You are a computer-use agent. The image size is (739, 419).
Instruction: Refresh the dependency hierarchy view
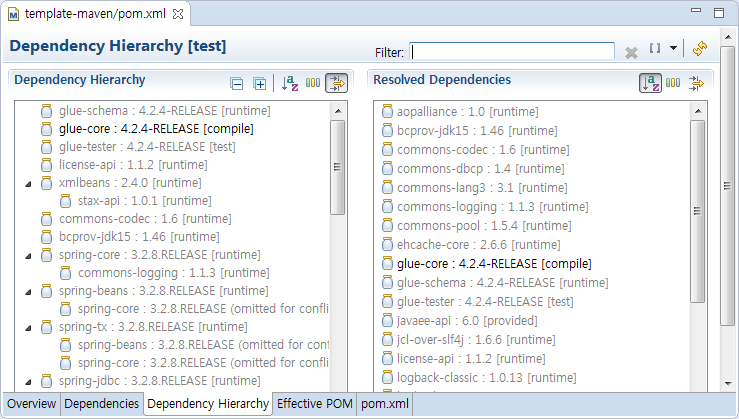point(700,48)
